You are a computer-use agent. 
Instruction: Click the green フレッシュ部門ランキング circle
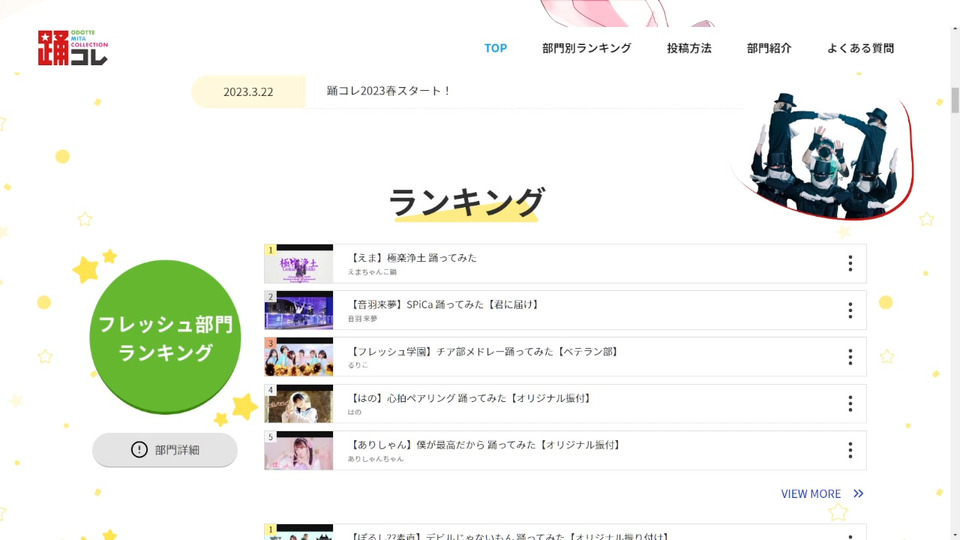(165, 337)
